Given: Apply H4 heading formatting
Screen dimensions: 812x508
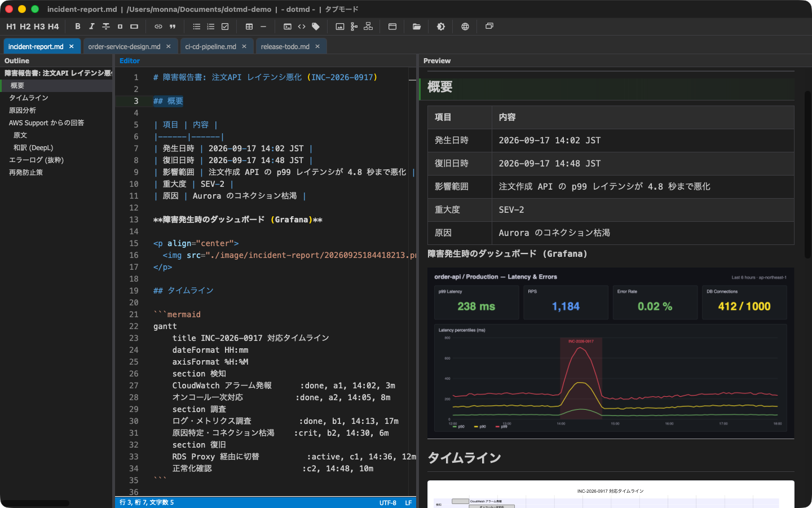Looking at the screenshot, I should point(54,27).
